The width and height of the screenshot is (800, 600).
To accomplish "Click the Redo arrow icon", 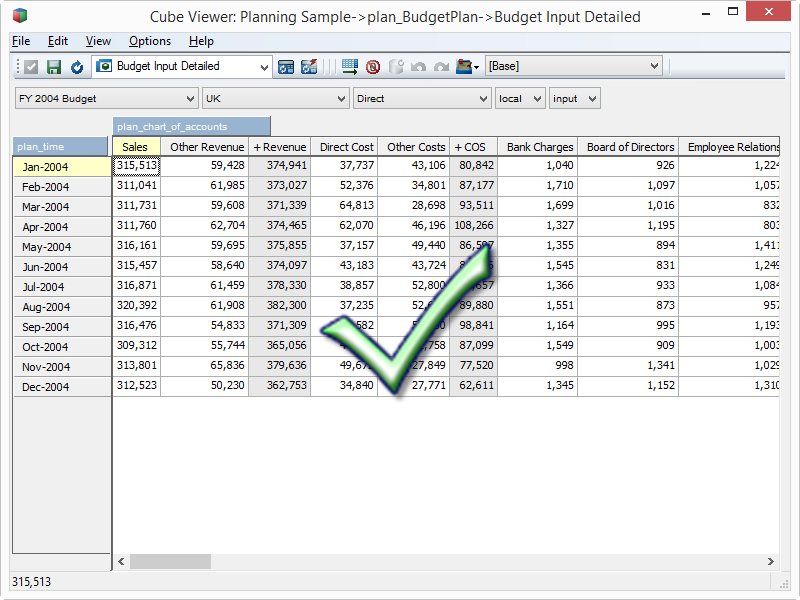I will tap(441, 67).
